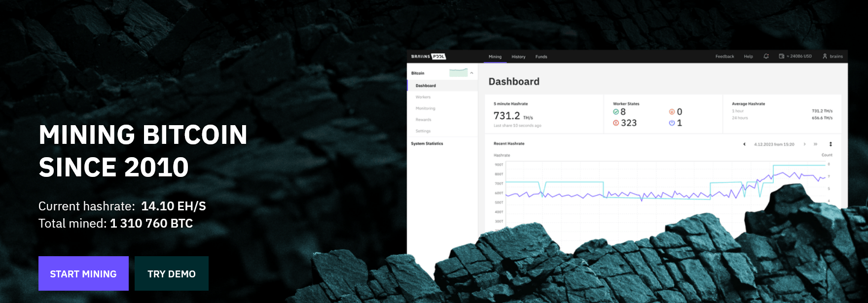Open the notifications bell icon
This screenshot has height=303, width=868.
tap(766, 56)
